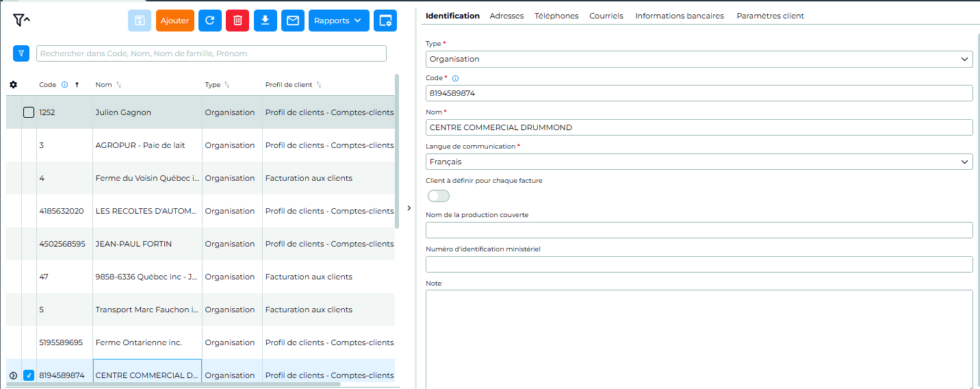Sort the Nom column

coord(118,85)
